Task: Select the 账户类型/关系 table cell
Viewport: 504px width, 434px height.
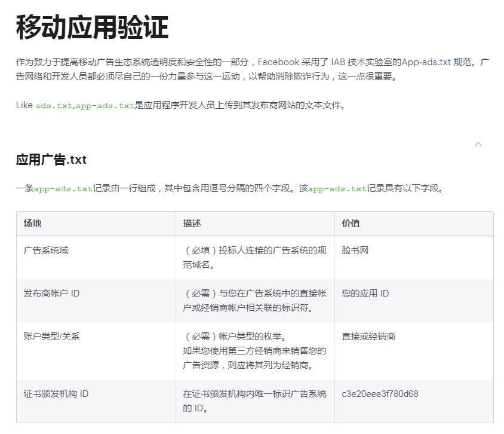Action: coord(96,351)
